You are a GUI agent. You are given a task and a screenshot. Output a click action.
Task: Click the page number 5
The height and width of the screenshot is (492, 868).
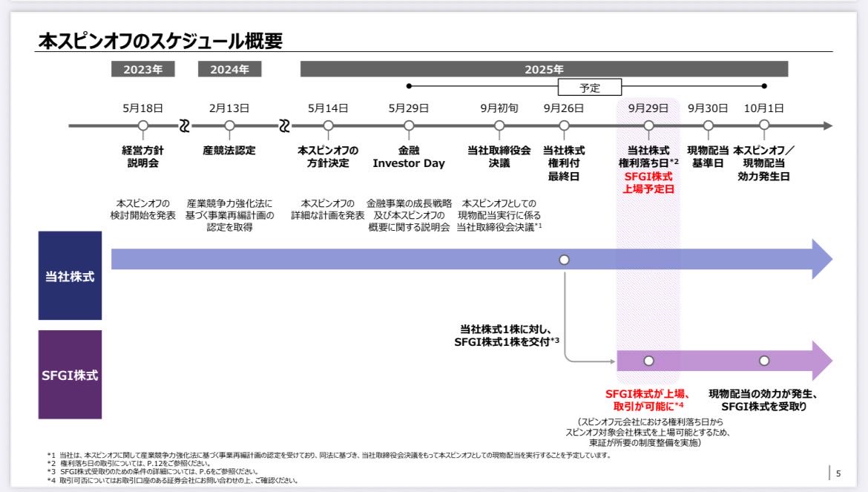(838, 473)
